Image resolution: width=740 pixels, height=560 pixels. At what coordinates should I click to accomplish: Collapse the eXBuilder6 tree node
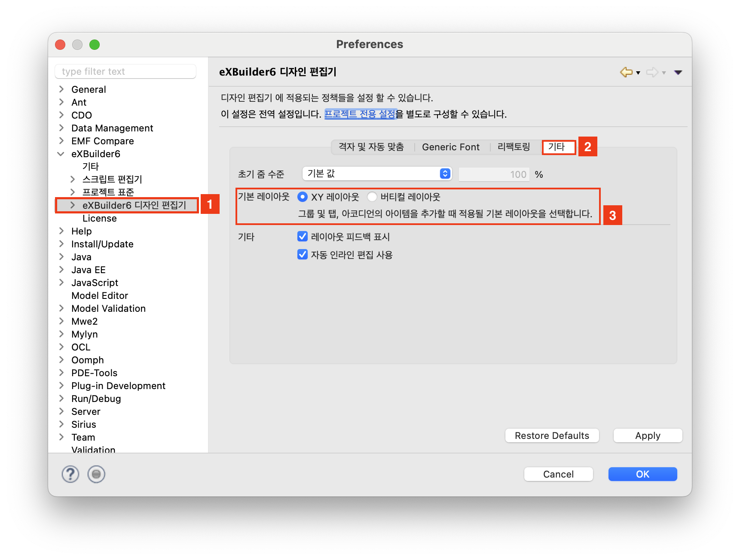click(x=61, y=154)
